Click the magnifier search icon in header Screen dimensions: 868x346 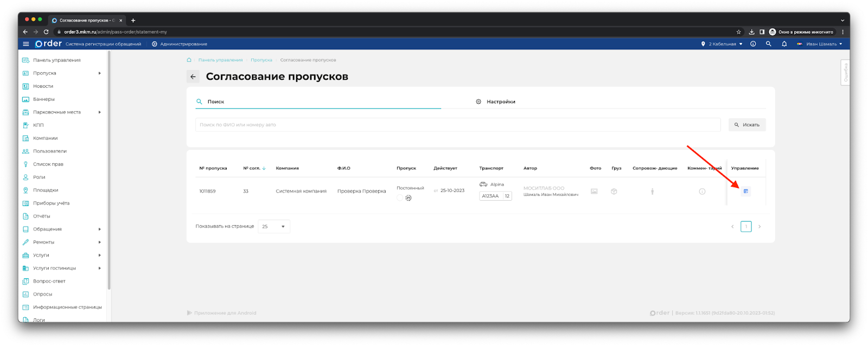click(x=768, y=44)
